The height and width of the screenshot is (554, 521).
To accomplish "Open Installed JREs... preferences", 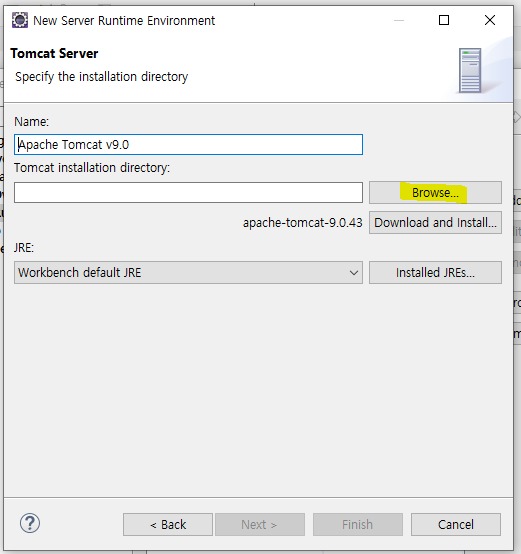I will pyautogui.click(x=435, y=272).
